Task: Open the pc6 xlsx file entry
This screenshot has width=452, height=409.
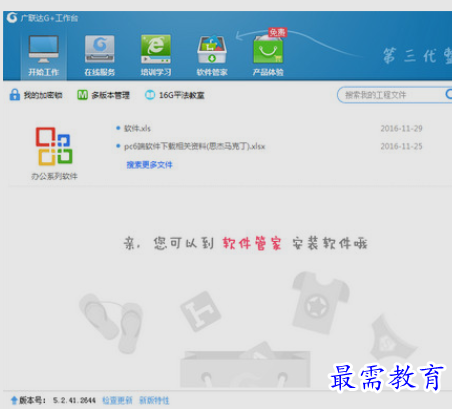Action: point(194,146)
